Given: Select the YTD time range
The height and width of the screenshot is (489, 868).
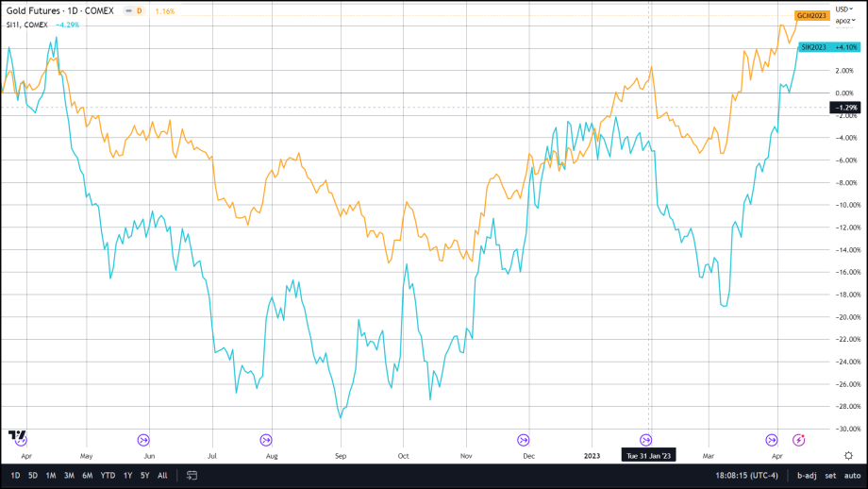Looking at the screenshot, I should coord(108,475).
